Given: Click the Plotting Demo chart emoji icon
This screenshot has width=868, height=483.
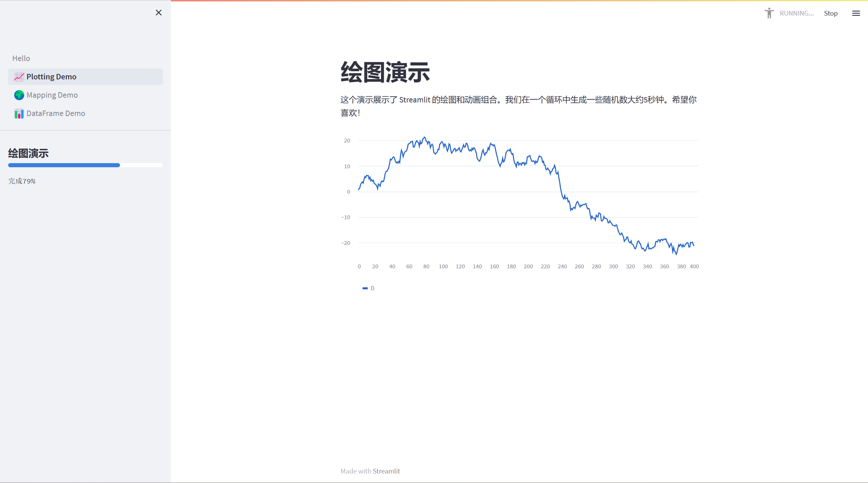Looking at the screenshot, I should [19, 77].
